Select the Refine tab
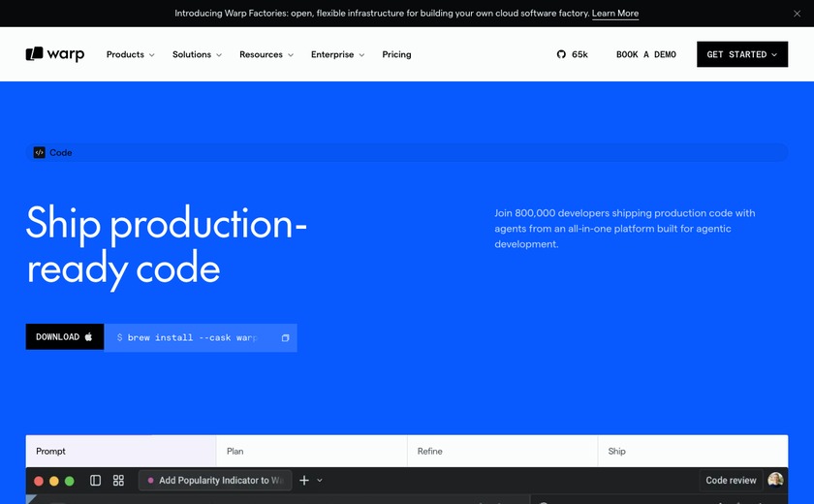 (x=503, y=451)
